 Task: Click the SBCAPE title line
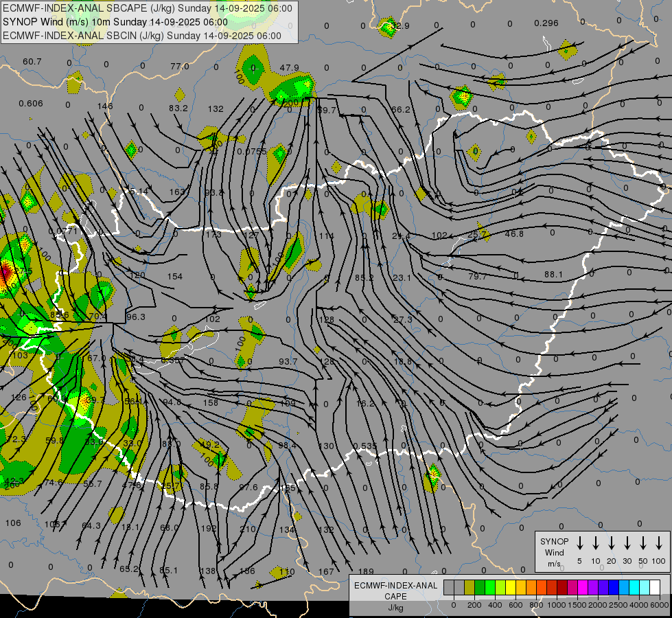148,8
